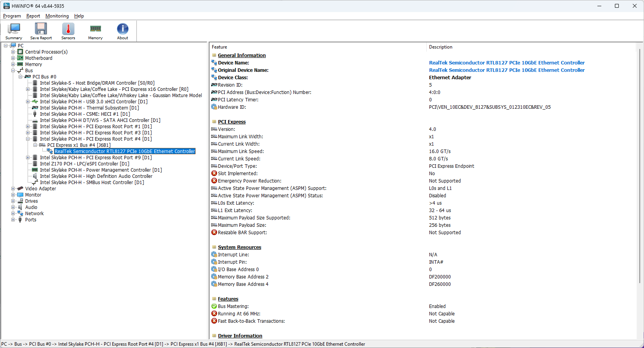The width and height of the screenshot is (644, 348).
Task: Select the Ports plug icon
Action: 20,219
